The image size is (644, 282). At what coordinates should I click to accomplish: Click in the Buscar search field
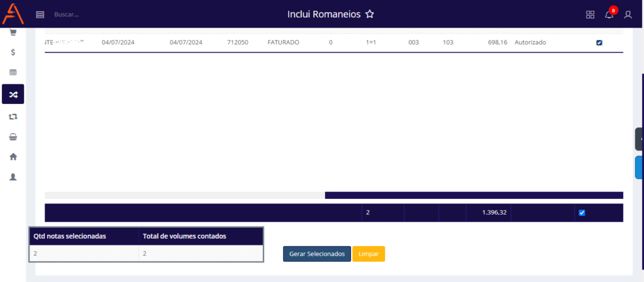pos(94,14)
